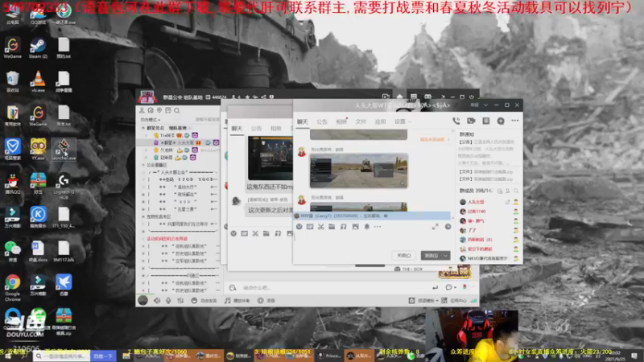This screenshot has height=362, width=644.
Task: Open vlc.exe on the desktop
Action: pyautogui.click(x=38, y=82)
